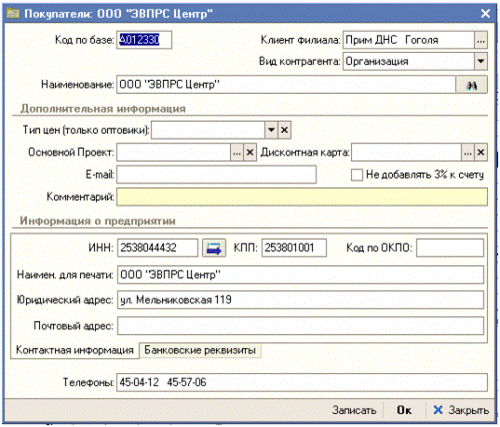Click the Закрыть button
Screen dimensions: 500x427
pyautogui.click(x=461, y=410)
